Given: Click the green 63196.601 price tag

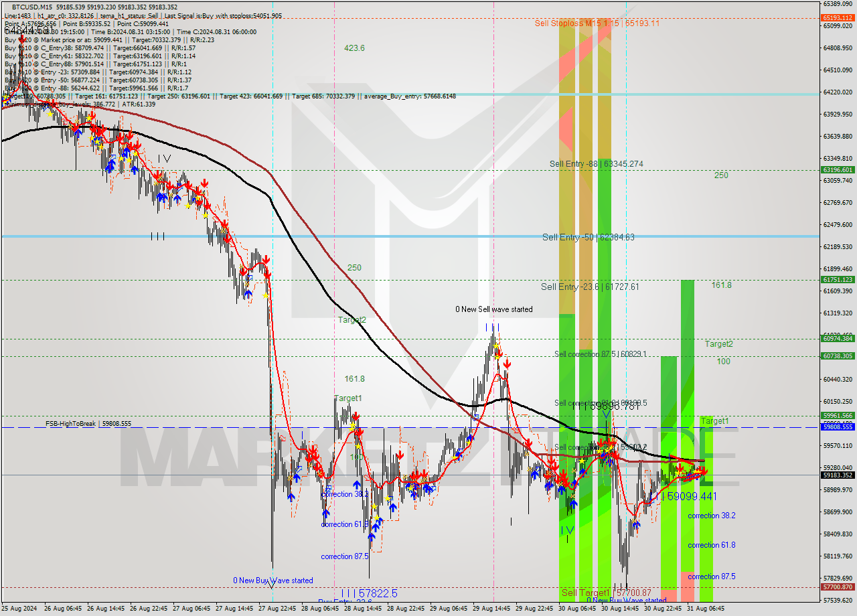Looking at the screenshot, I should [x=838, y=169].
